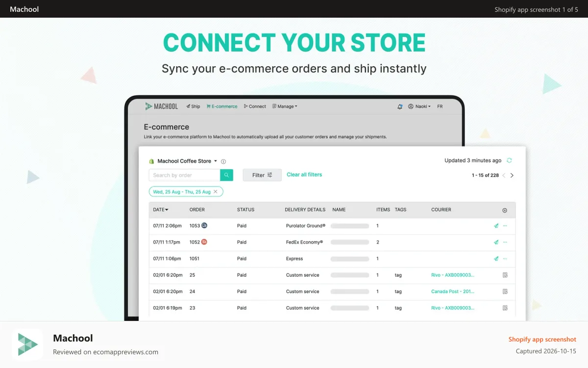Screen dimensions: 588x368
Task: Open the E-commerce nav item
Action: coord(222,106)
